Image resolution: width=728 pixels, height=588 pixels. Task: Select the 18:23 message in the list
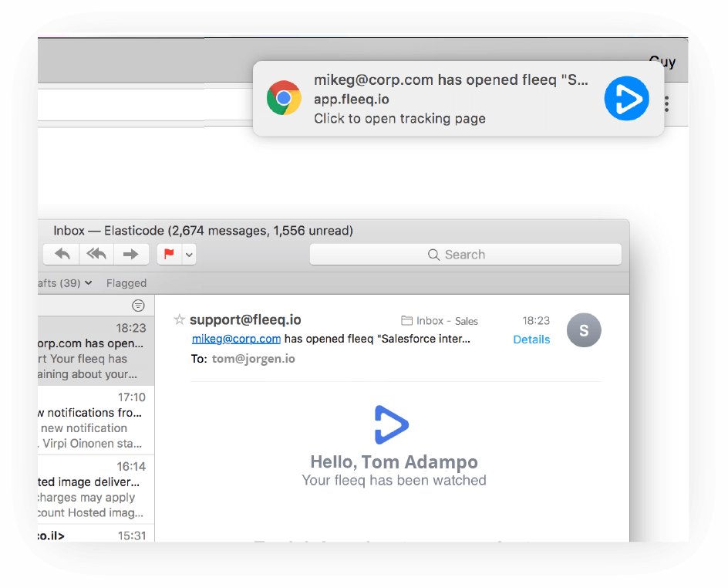pyautogui.click(x=96, y=351)
